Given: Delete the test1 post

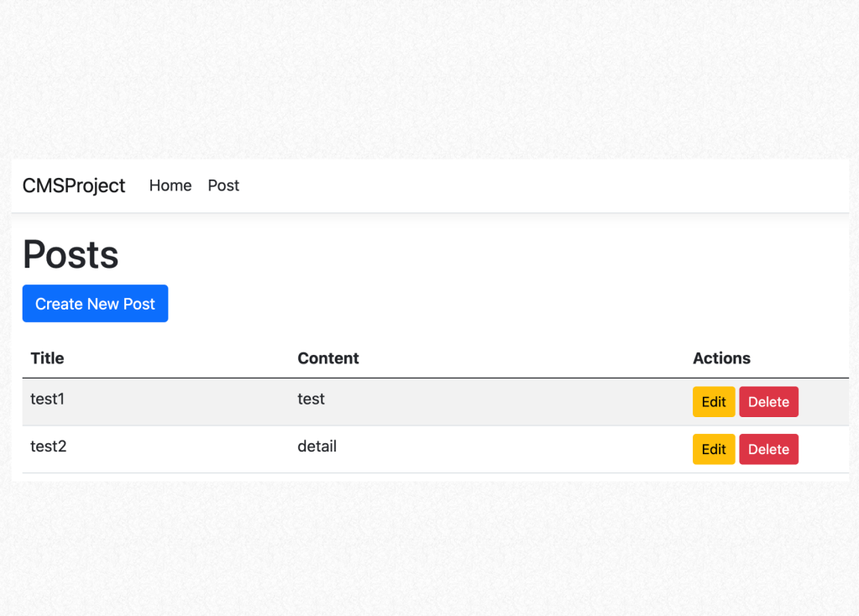Looking at the screenshot, I should 768,402.
